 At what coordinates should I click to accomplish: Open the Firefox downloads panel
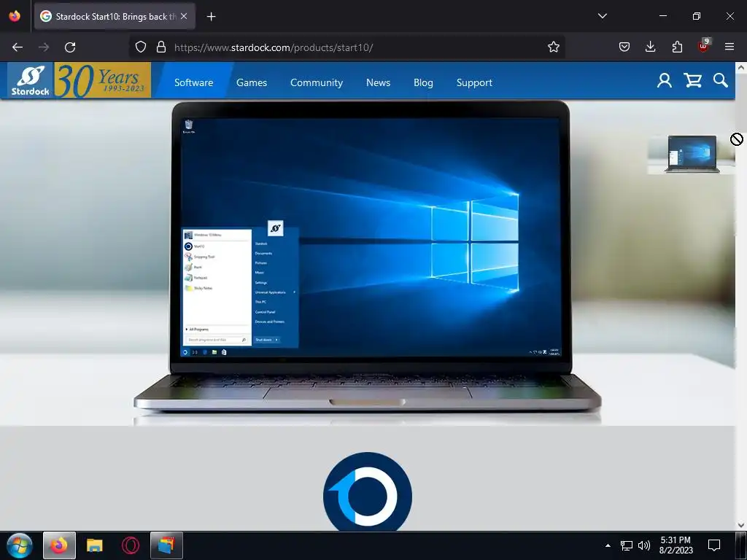(650, 47)
